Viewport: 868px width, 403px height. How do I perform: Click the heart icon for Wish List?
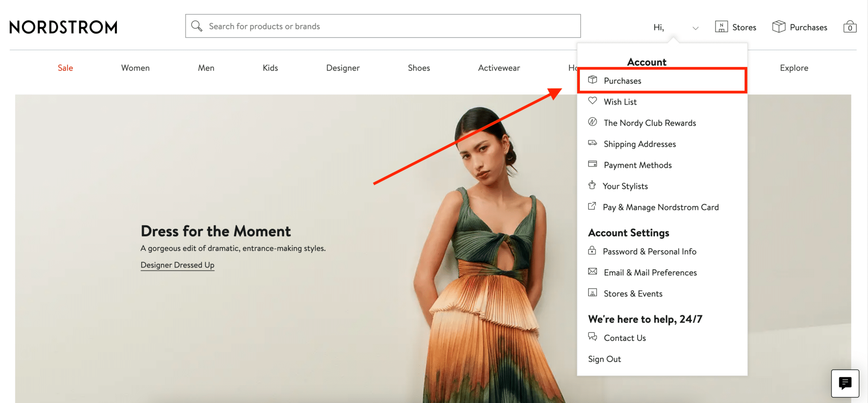click(x=593, y=101)
